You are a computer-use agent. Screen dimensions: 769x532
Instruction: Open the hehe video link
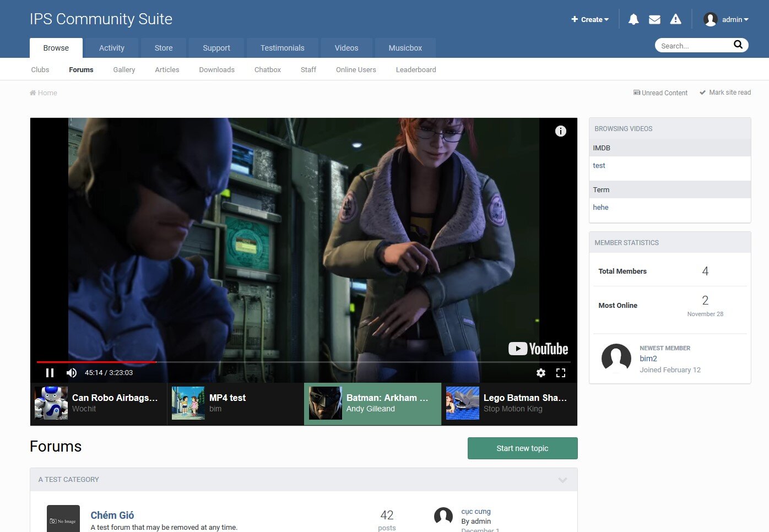tap(600, 207)
